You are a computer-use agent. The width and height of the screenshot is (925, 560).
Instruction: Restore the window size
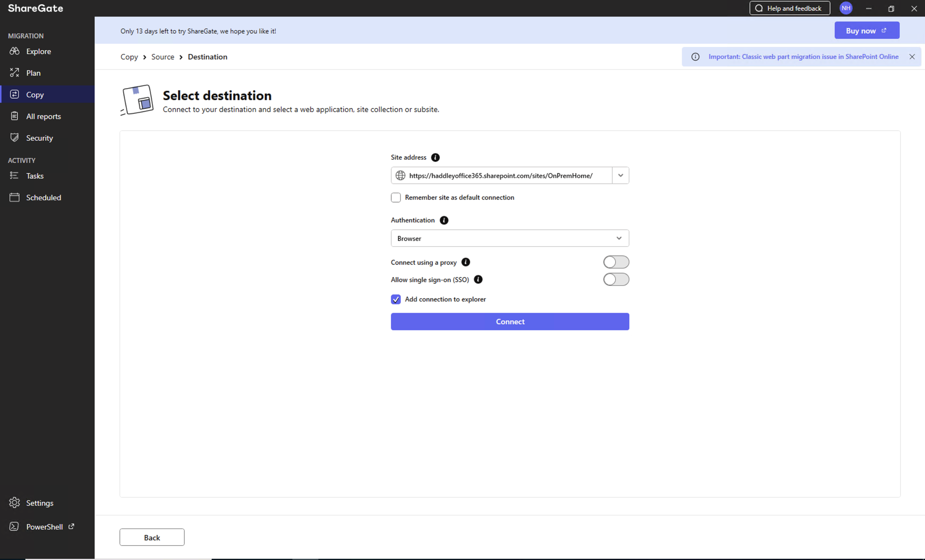[891, 8]
